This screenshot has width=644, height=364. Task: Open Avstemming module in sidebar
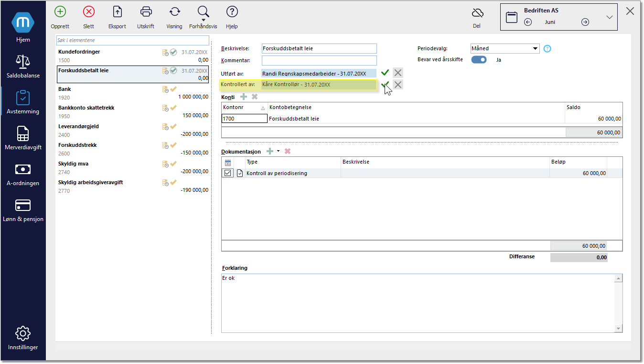click(23, 101)
